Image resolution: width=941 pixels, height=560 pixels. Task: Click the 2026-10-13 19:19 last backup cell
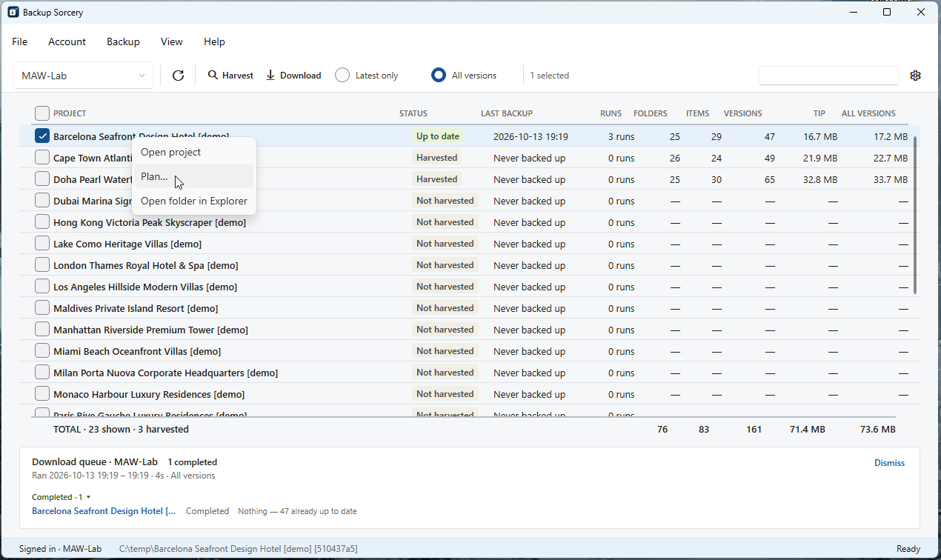531,136
